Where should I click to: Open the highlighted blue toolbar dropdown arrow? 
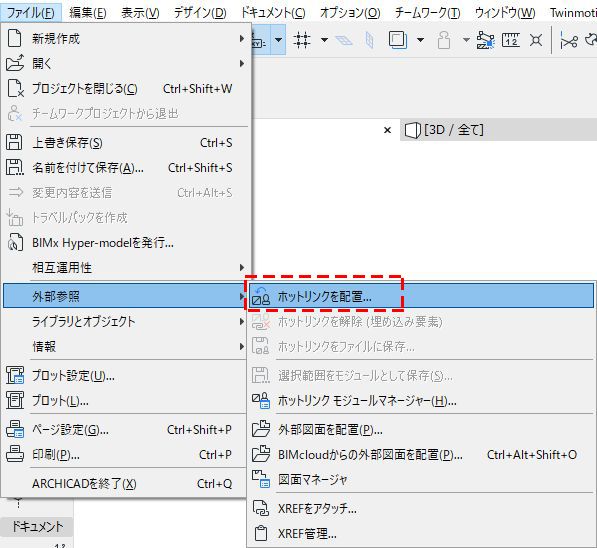(279, 40)
